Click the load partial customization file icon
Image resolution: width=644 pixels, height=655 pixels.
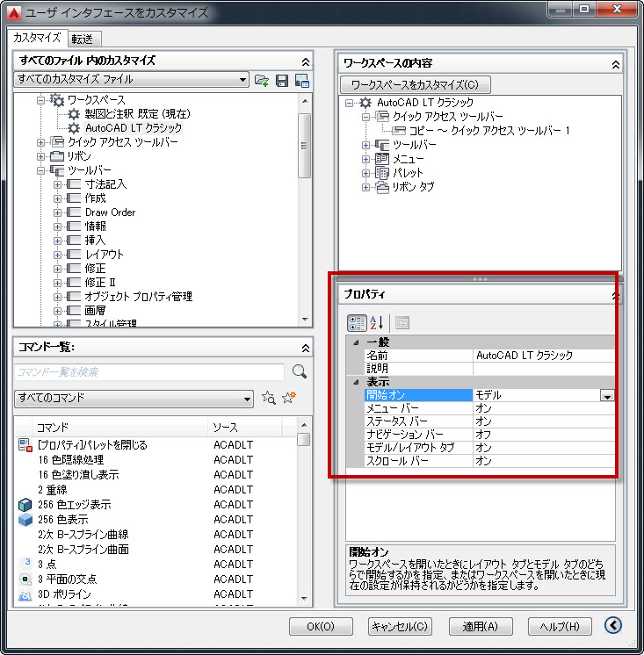click(x=262, y=80)
